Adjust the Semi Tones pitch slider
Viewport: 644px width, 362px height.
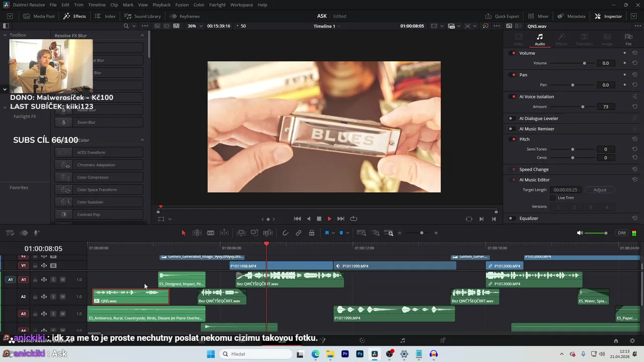pos(573,149)
